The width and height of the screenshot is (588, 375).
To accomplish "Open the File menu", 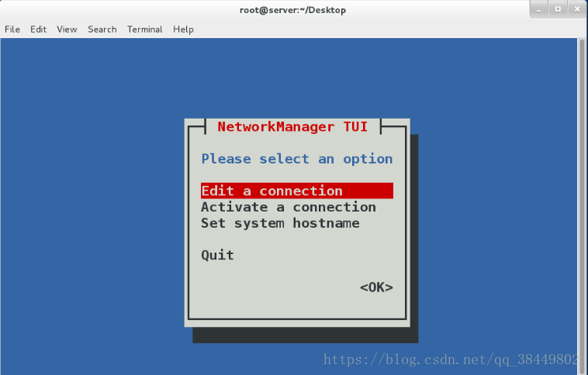I will point(12,29).
